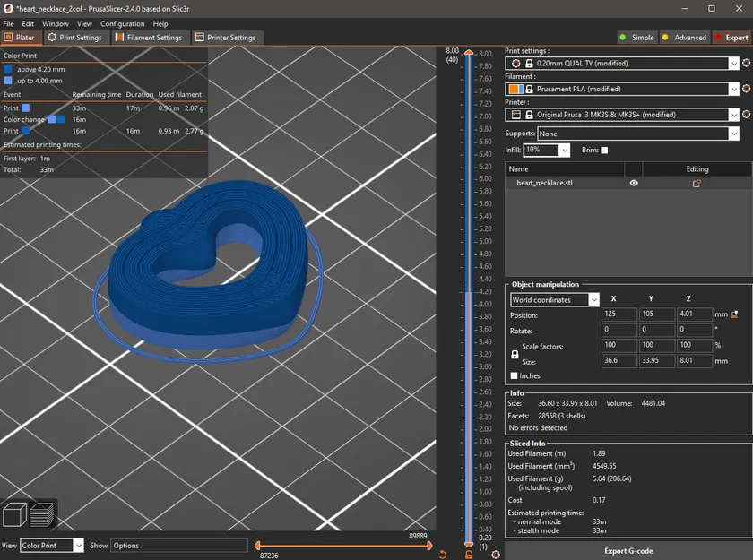Toggle the scale factors lock icon
The width and height of the screenshot is (753, 560).
pos(515,354)
